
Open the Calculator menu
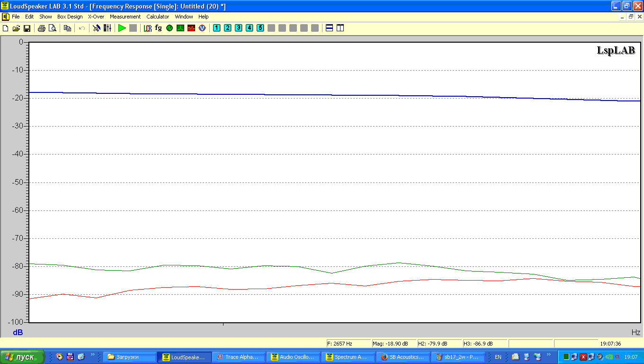click(x=158, y=17)
